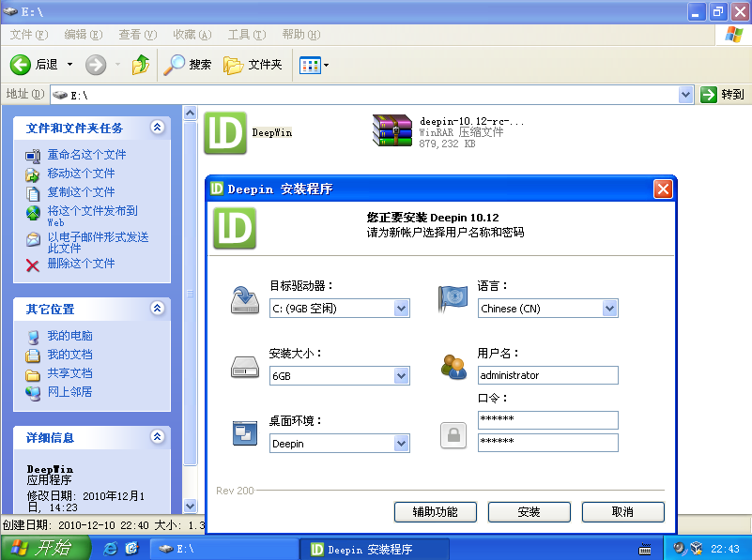Image resolution: width=752 pixels, height=560 pixels.
Task: Launch Internet Explorer from quick launch
Action: pos(110,548)
